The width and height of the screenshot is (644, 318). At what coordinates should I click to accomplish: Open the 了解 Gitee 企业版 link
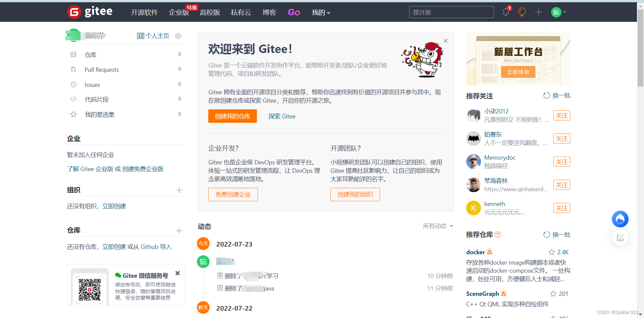coord(90,169)
